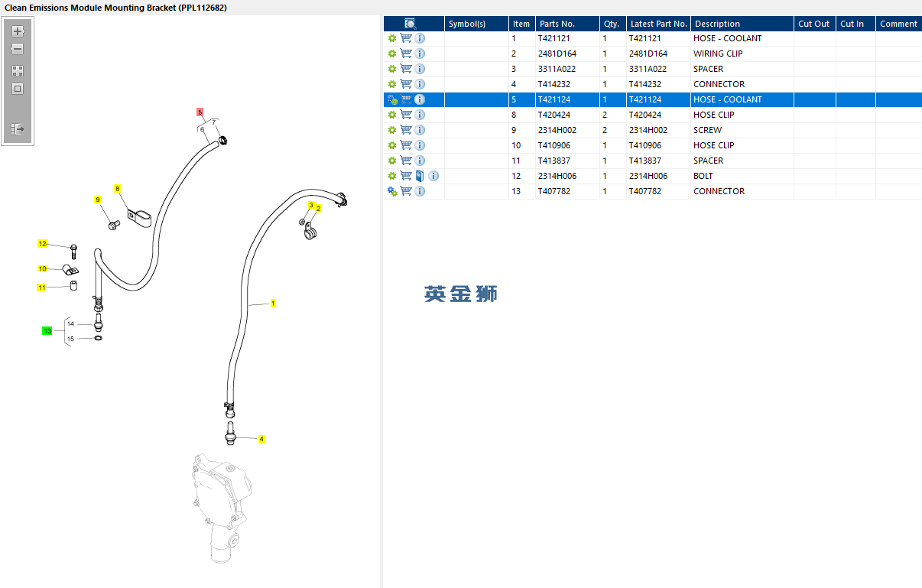Sort by Latest Part No. column header
922x588 pixels.
tap(659, 24)
